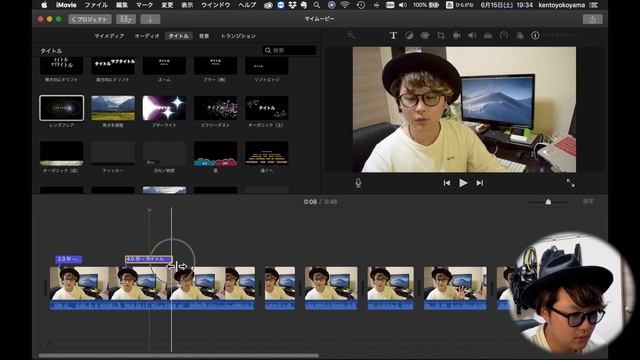
Task: Select the 2.3秒 title clip in timeline
Action: (x=69, y=259)
